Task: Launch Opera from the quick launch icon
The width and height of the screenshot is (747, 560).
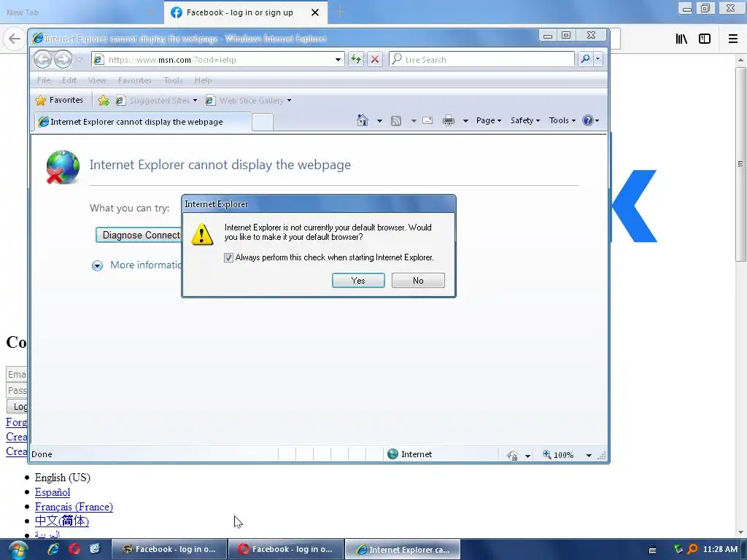Action: pyautogui.click(x=74, y=549)
